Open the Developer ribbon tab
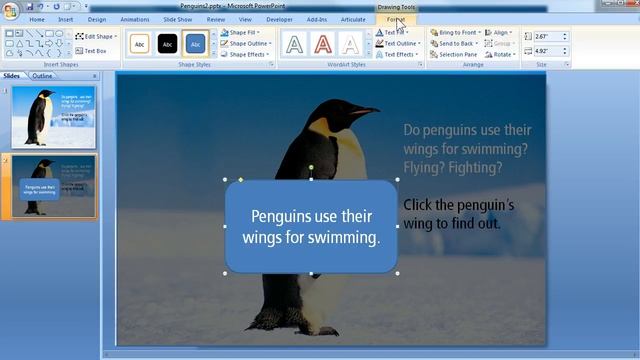The image size is (640, 360). pyautogui.click(x=279, y=20)
